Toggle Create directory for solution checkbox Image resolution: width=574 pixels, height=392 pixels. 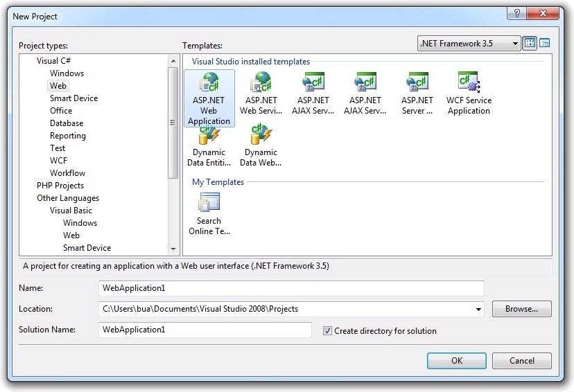[327, 331]
